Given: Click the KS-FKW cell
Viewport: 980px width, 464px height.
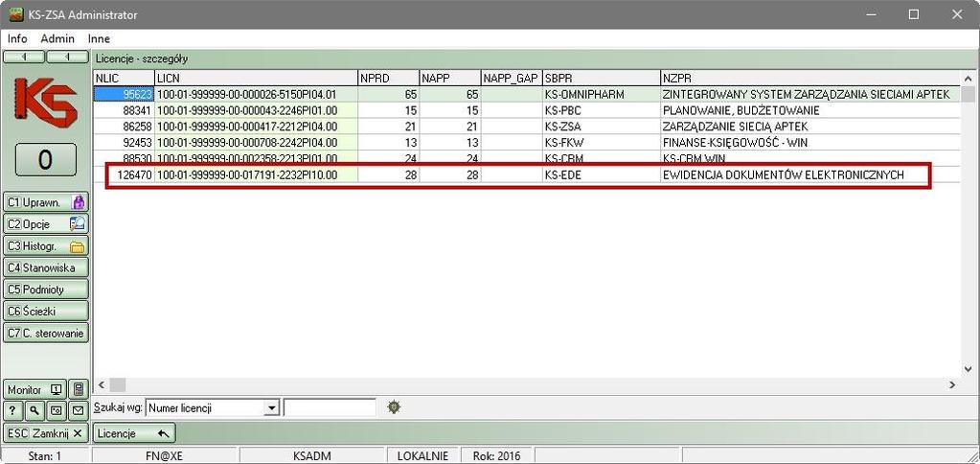Looking at the screenshot, I should pyautogui.click(x=602, y=143).
